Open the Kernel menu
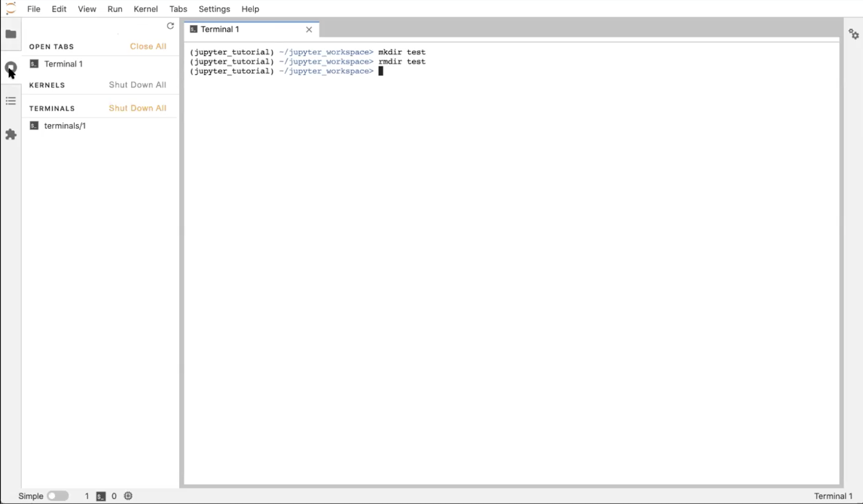The width and height of the screenshot is (863, 504). 145,9
